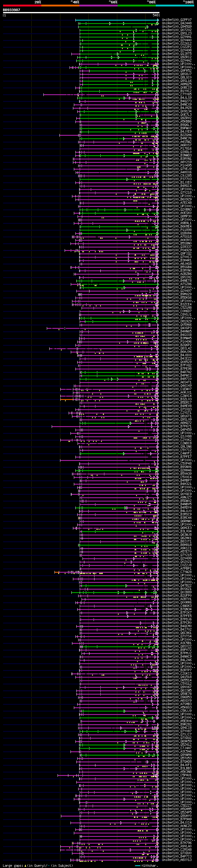Image resolution: width=197 pixels, height=868 pixels.
Task: Click the UniRef100_B4JLS9 label
Action: pyautogui.click(x=177, y=98)
